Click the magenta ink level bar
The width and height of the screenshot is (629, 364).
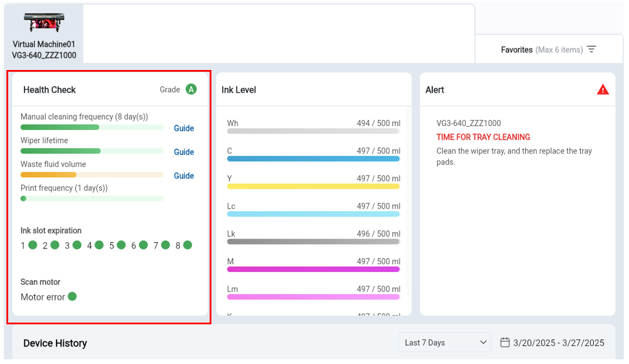tap(314, 269)
